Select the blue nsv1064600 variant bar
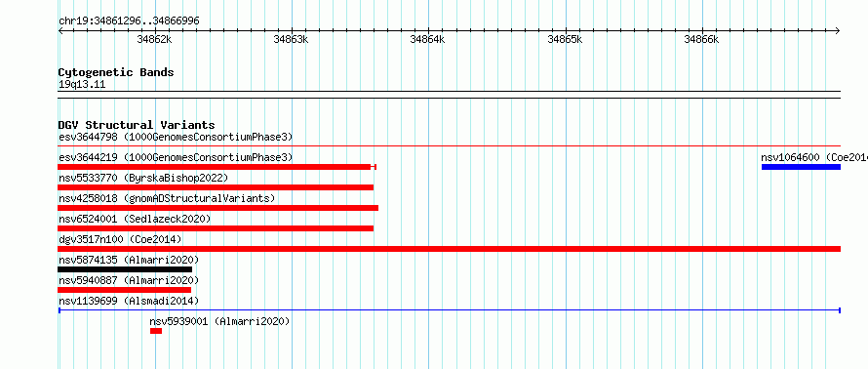The height and width of the screenshot is (369, 868). pos(801,167)
